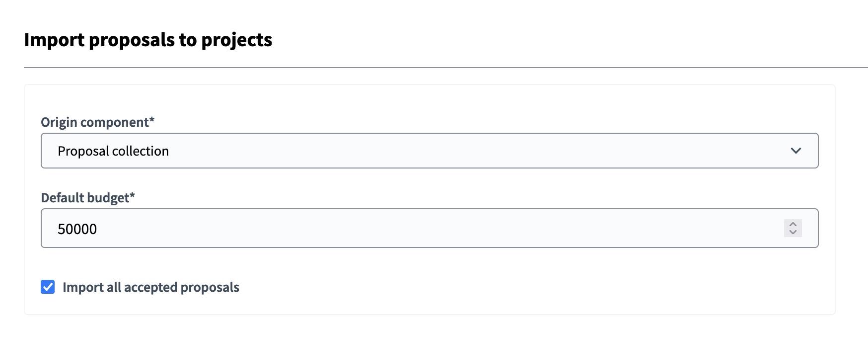Click the Import all accepted proposals label
Viewport: 868px width, 339px height.
pos(150,287)
